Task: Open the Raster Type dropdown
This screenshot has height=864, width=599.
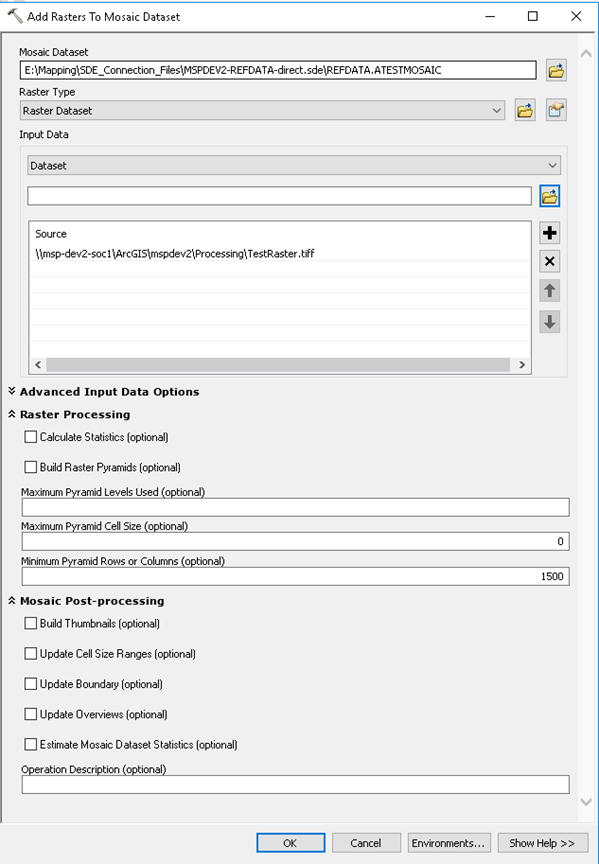Action: (262, 110)
